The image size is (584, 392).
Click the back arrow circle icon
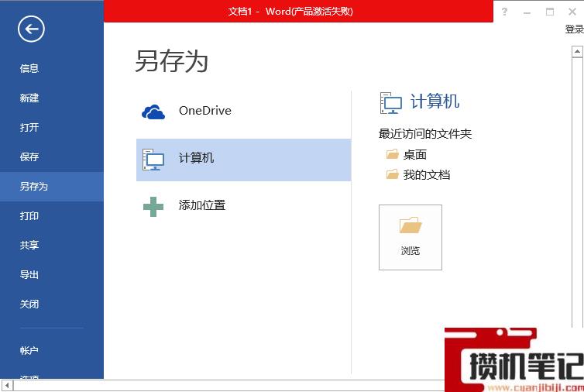click(31, 29)
